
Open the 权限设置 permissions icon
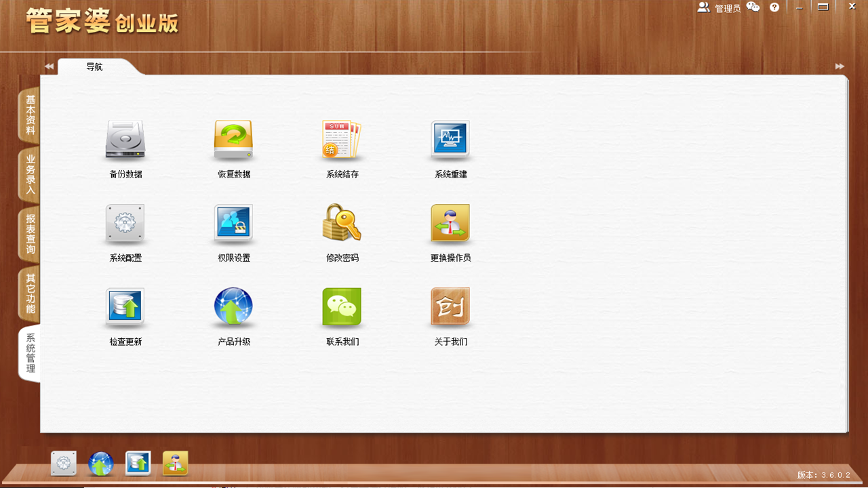(x=233, y=224)
